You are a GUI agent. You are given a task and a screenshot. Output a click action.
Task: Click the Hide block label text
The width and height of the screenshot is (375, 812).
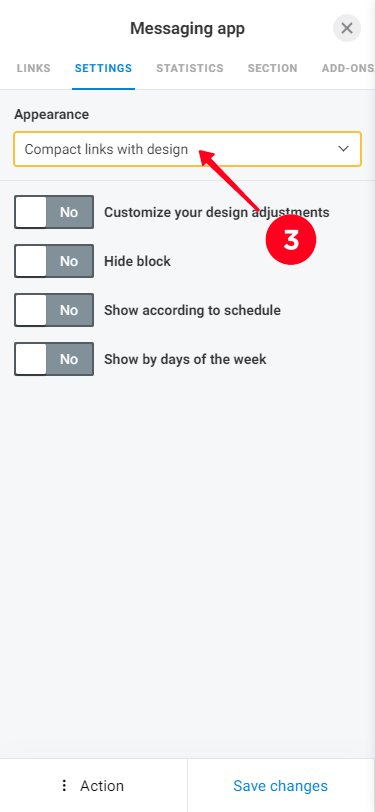click(x=137, y=261)
